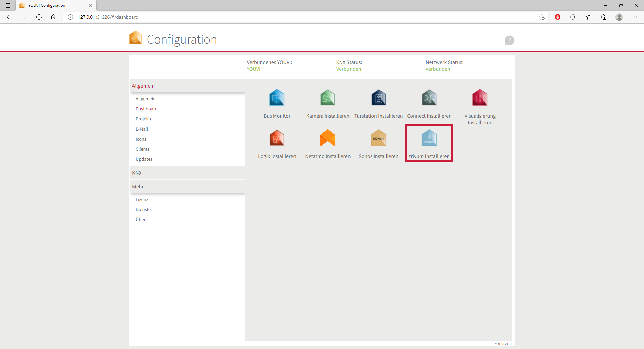Open the Lizenz page link
Screen dimensions: 644x349
142,200
